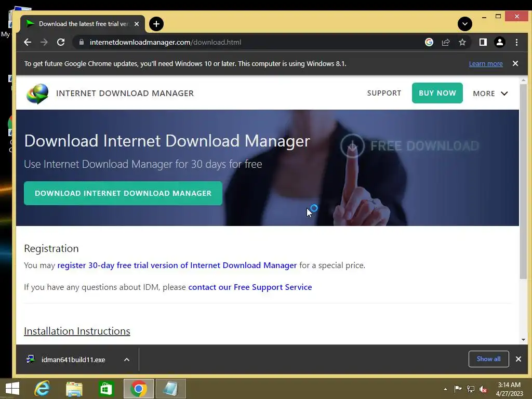Open the Windows Store taskbar icon

(x=106, y=389)
